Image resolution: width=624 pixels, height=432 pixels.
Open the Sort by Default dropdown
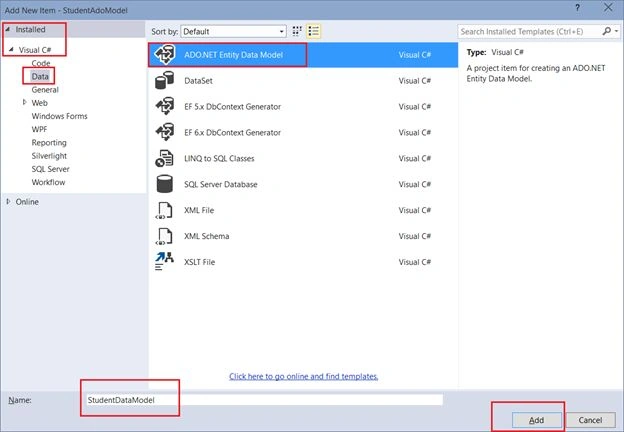[x=234, y=31]
